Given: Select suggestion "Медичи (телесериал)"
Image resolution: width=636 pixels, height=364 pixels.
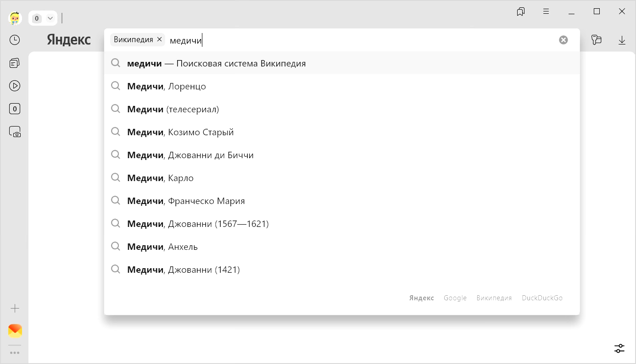Looking at the screenshot, I should click(x=173, y=109).
